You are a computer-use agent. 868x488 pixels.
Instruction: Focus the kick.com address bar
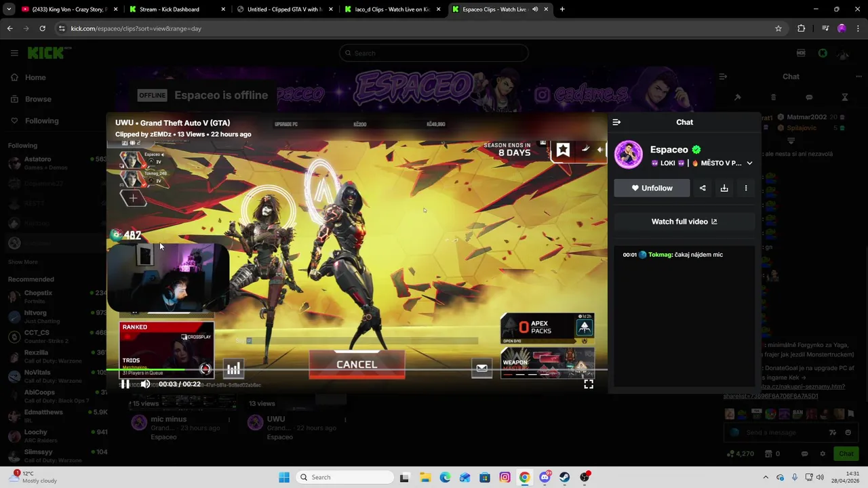coord(420,28)
